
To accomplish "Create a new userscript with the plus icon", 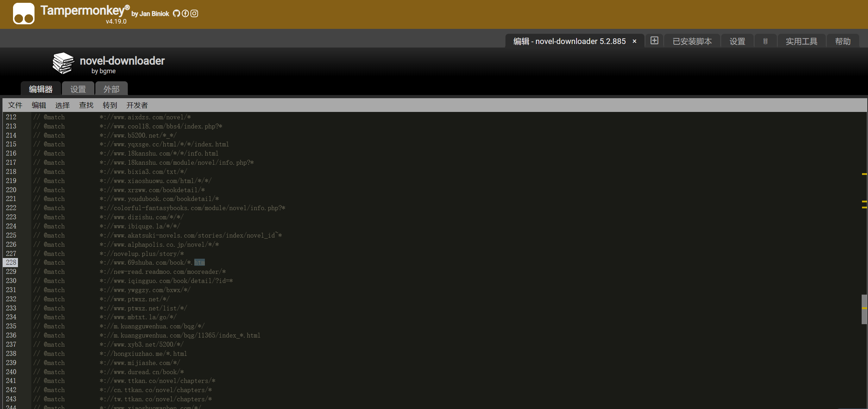I will [x=654, y=40].
